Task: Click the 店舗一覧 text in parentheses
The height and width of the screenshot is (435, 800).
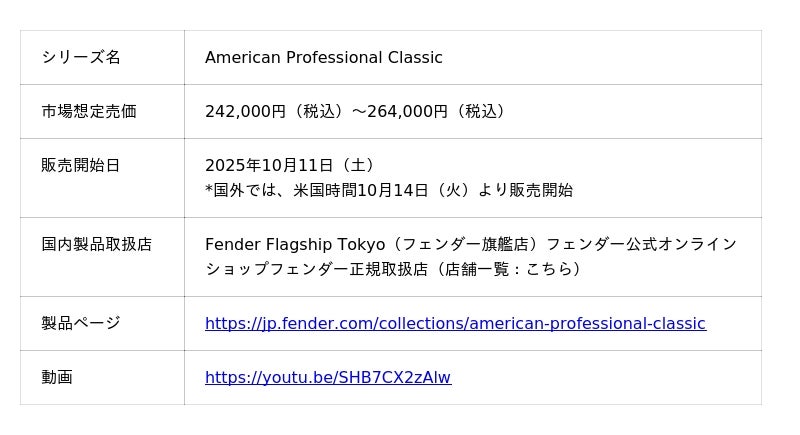Action: point(475,269)
